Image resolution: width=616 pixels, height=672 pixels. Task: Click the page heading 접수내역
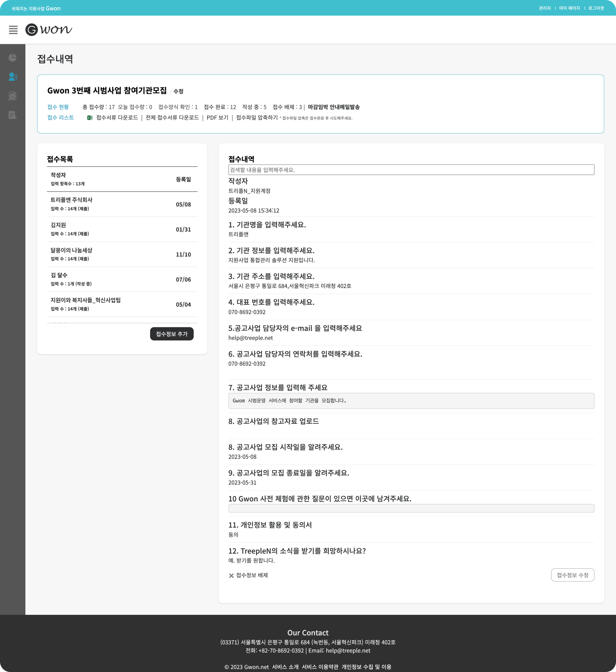coord(55,59)
